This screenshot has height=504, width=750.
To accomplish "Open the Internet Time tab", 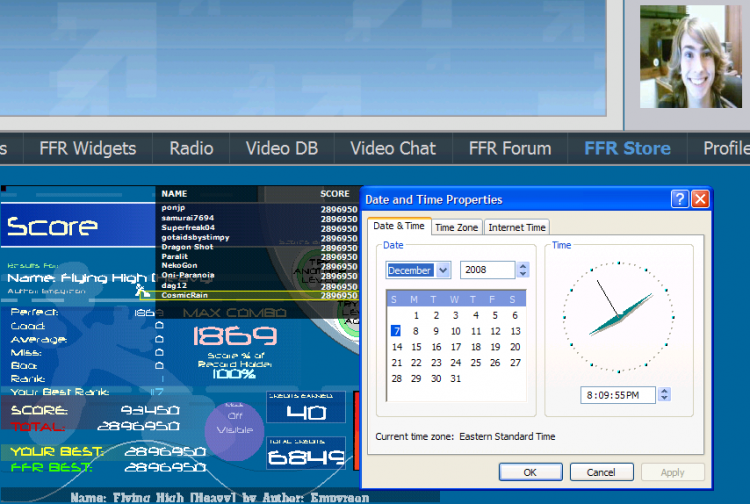I will point(516,227).
